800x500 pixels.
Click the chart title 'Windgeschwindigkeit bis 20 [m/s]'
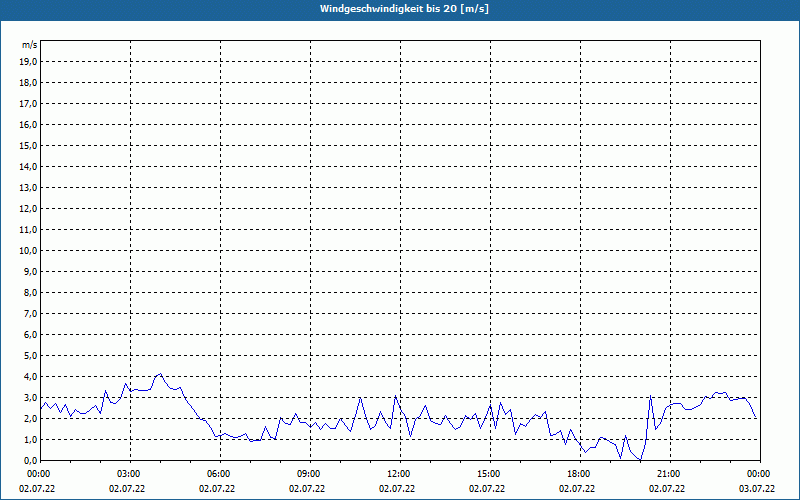(x=404, y=9)
